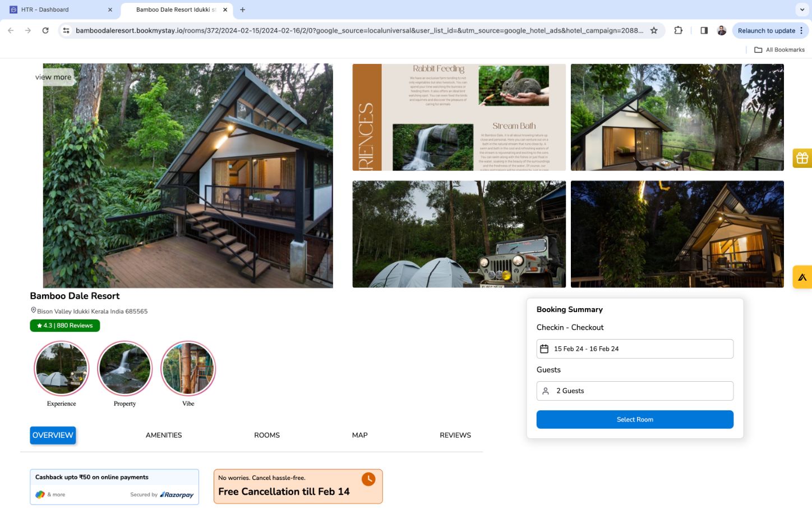Expand the tab search dropdown arrow
Image resolution: width=812 pixels, height=508 pixels.
tap(801, 10)
